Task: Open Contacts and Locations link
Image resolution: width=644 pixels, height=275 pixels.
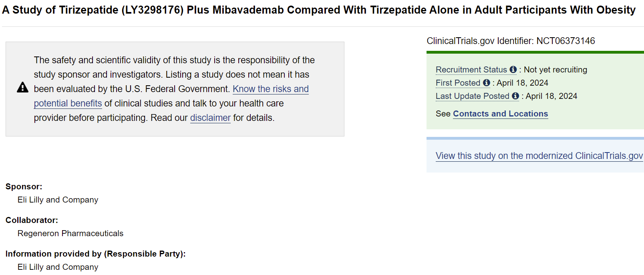Action: [500, 114]
